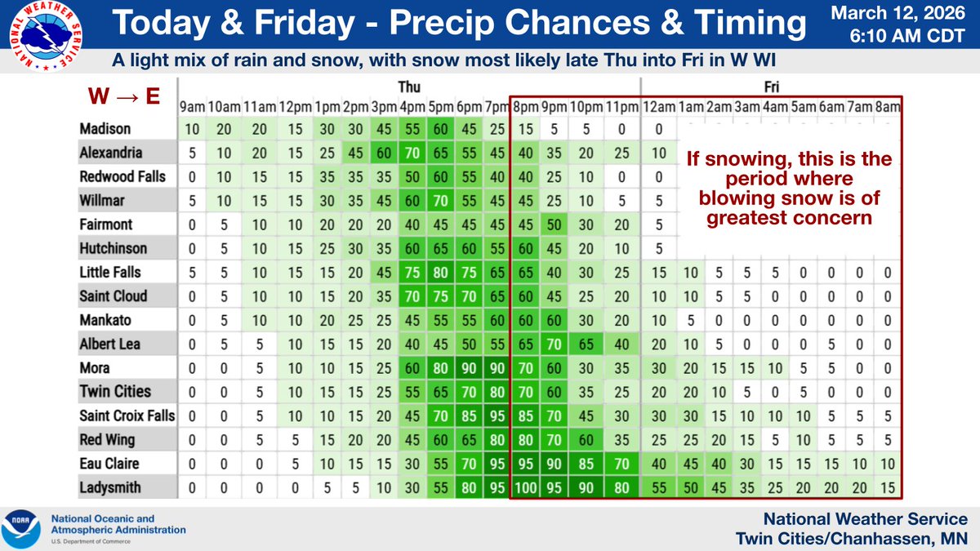980x551 pixels.
Task: Click the Little Falls 5pm cell showing 80
Action: tap(440, 273)
